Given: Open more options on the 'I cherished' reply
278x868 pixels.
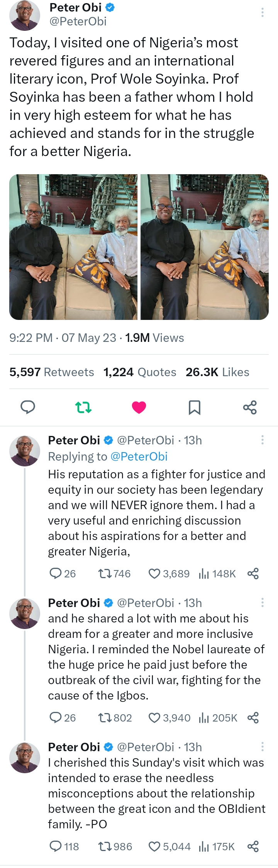Looking at the screenshot, I should (x=263, y=747).
